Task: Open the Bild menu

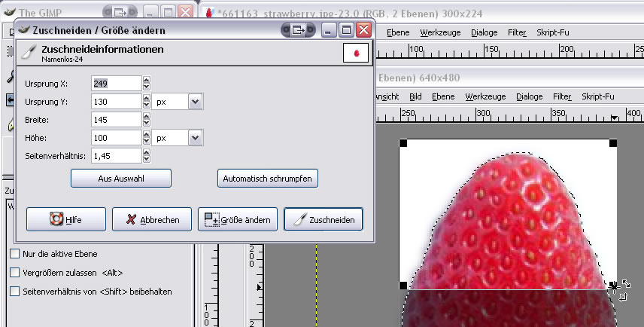Action: (415, 96)
